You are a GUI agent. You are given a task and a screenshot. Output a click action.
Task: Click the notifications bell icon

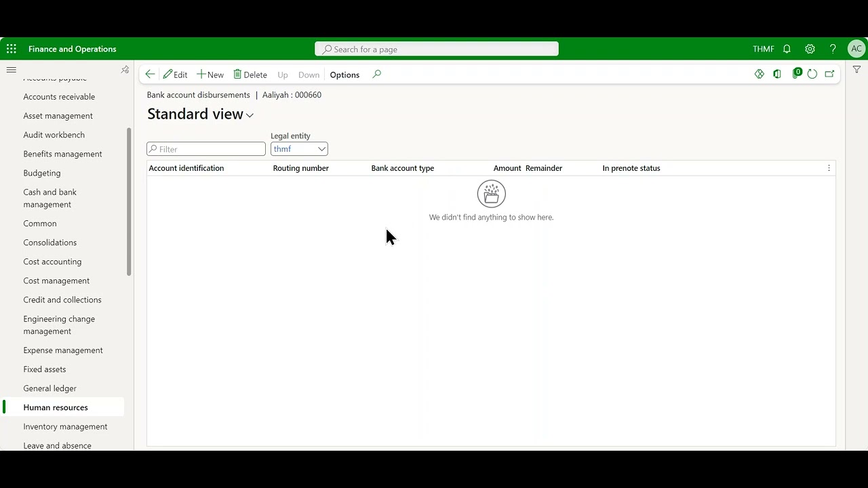(787, 49)
